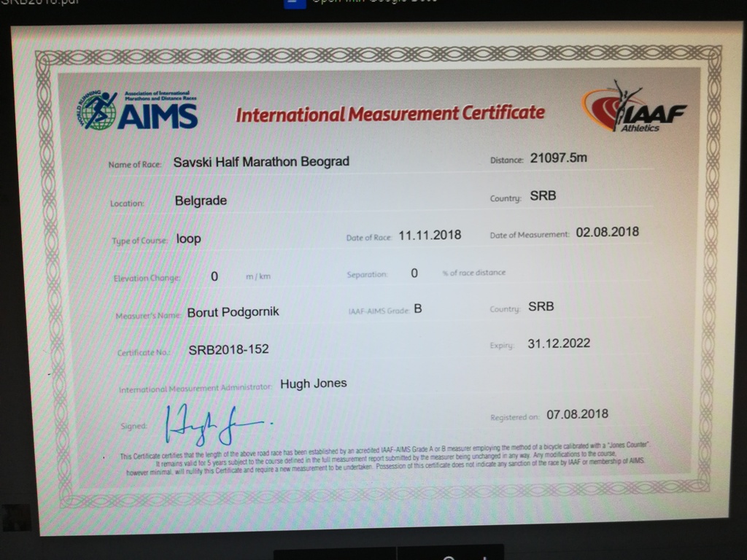
Task: Click the administrator name 'Hugh Jones'
Action: [x=314, y=384]
